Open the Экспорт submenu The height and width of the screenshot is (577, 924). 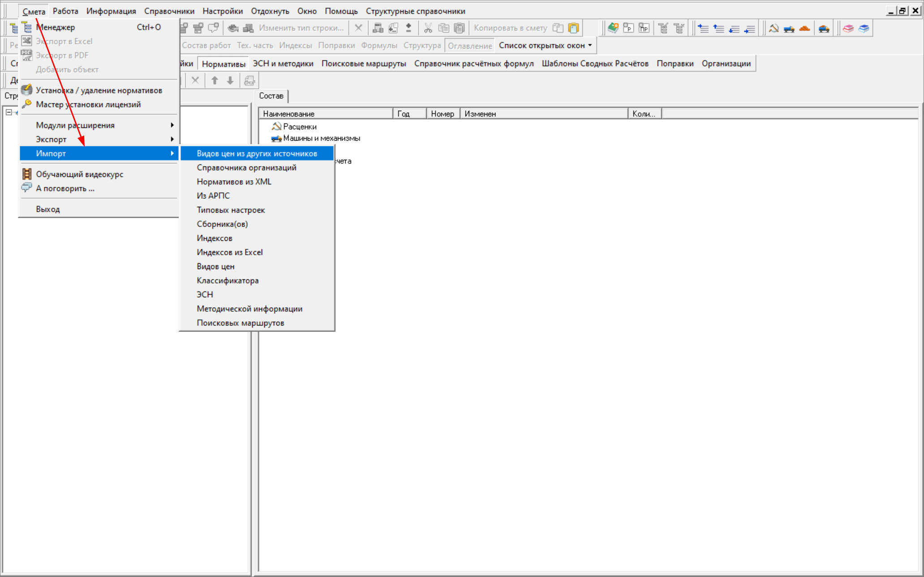[99, 139]
